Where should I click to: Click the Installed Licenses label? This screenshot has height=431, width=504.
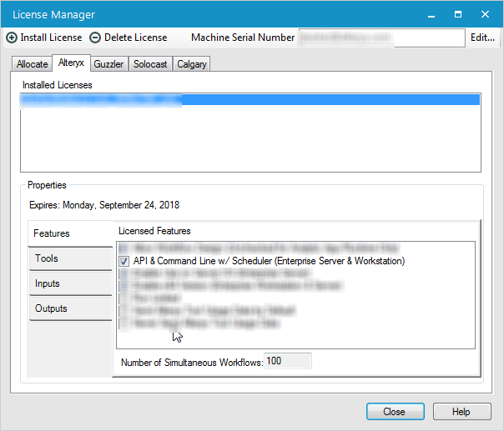click(x=58, y=85)
